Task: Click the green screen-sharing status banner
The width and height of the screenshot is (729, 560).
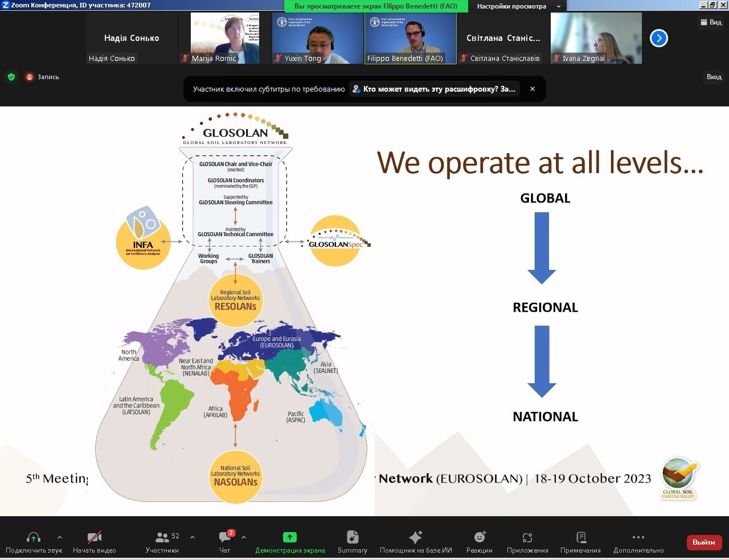Action: [x=376, y=6]
